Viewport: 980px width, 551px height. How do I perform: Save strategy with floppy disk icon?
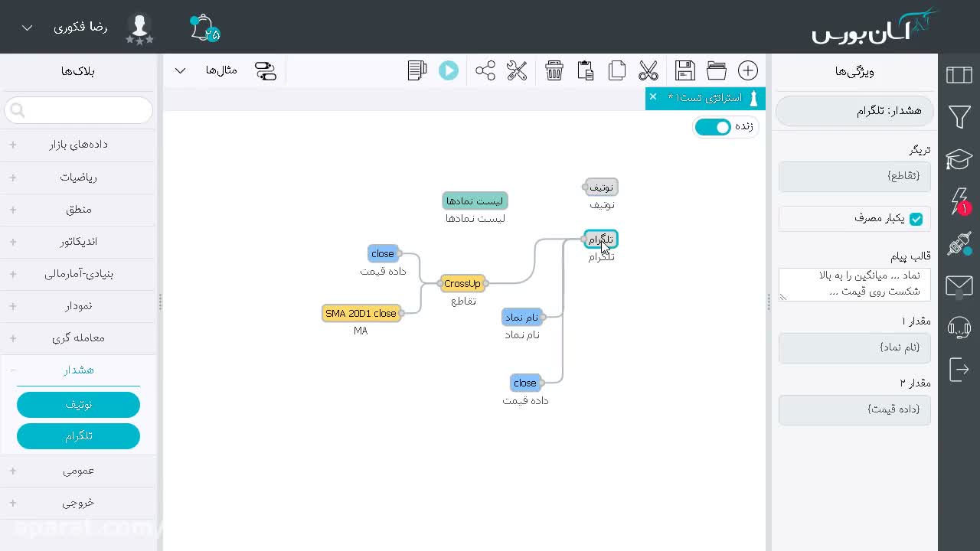pyautogui.click(x=685, y=70)
